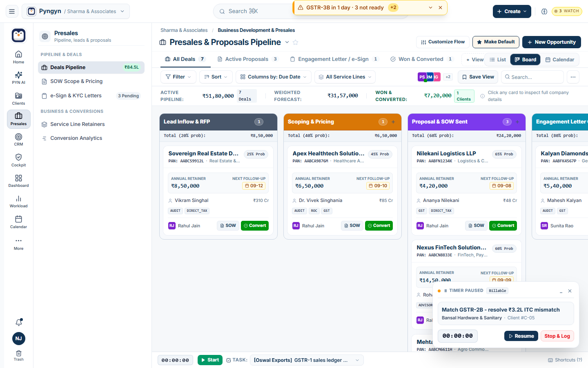Resume the paused timer
The height and width of the screenshot is (368, 588).
(x=521, y=336)
